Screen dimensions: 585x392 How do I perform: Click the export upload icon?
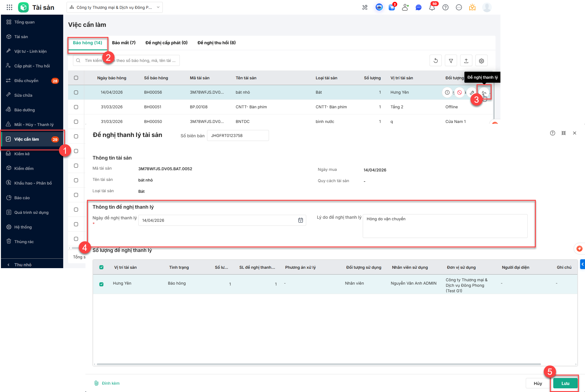pyautogui.click(x=466, y=61)
